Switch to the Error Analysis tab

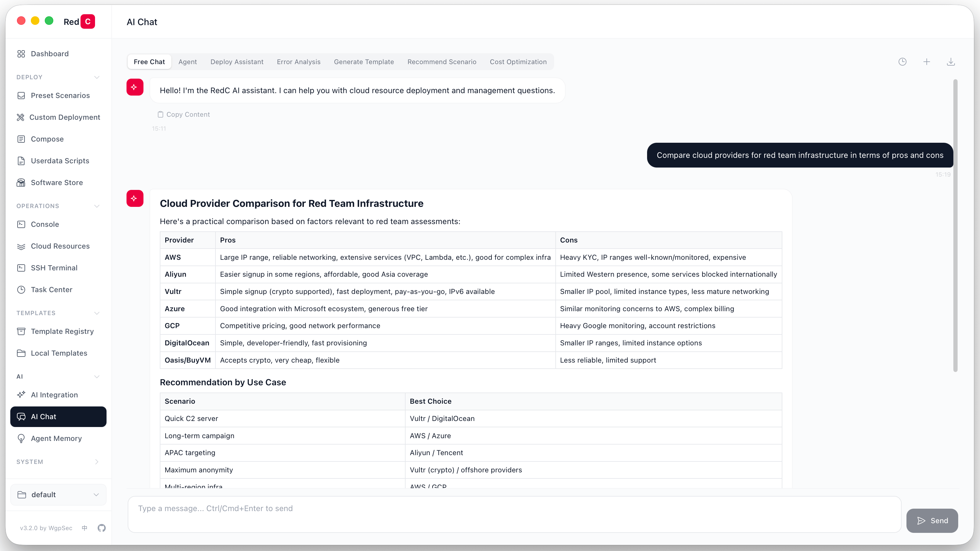(x=299, y=62)
